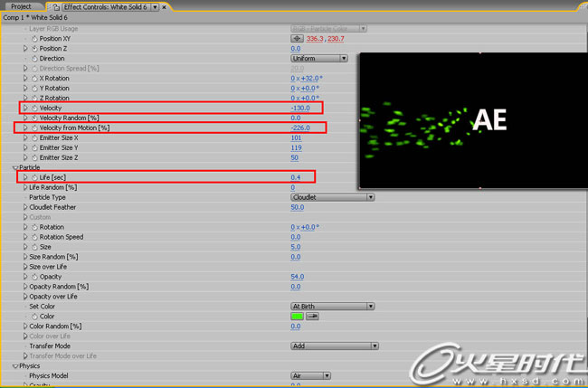This screenshot has width=588, height=388.
Task: Toggle the Velocity stopwatch icon
Action: (34, 109)
